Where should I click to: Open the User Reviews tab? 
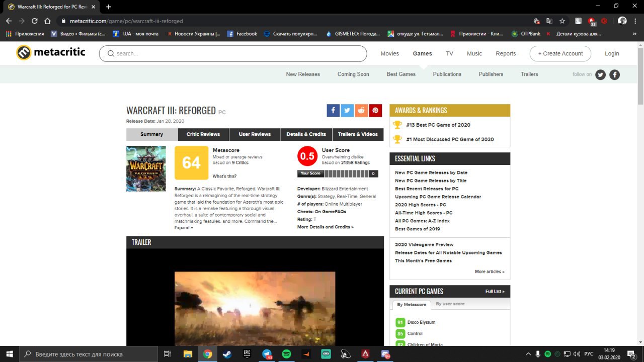pyautogui.click(x=255, y=134)
